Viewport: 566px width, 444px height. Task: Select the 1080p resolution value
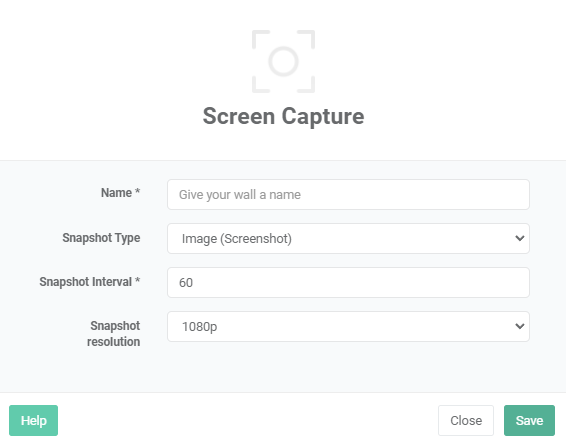pyautogui.click(x=199, y=327)
